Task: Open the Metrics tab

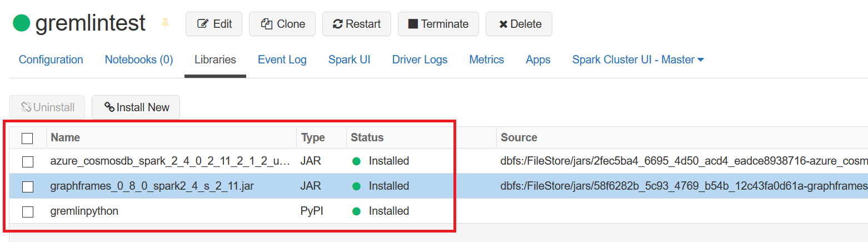Action: (486, 60)
